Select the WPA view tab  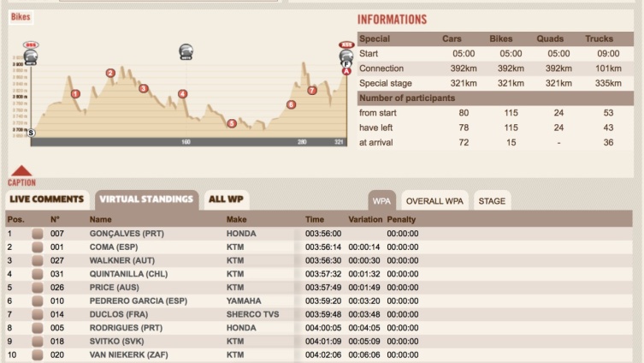click(x=381, y=200)
